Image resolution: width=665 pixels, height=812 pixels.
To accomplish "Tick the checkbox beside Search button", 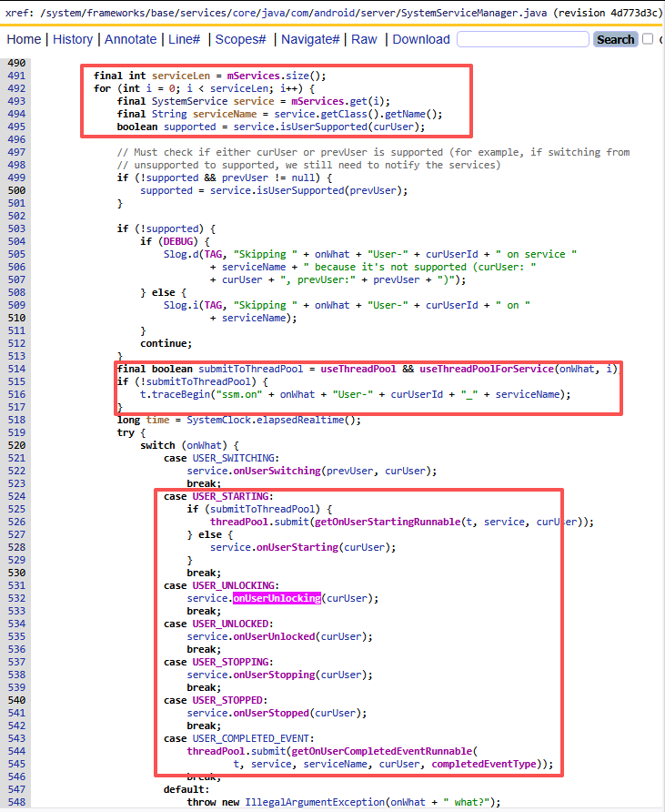I will pyautogui.click(x=648, y=39).
